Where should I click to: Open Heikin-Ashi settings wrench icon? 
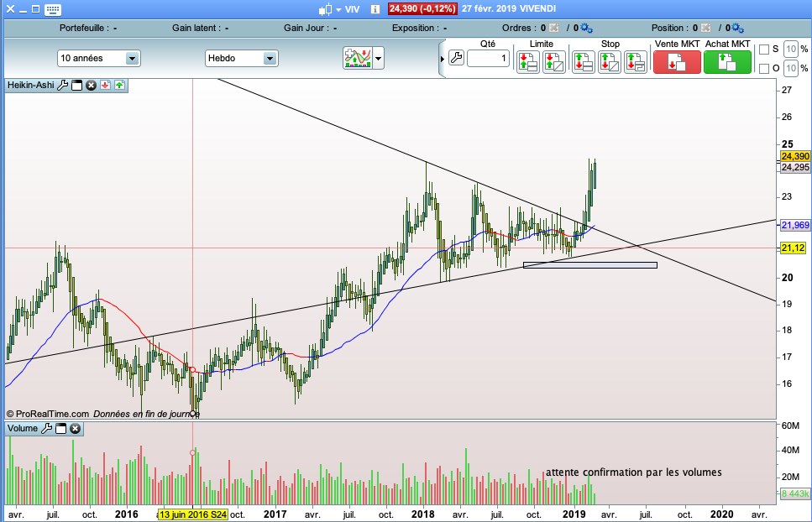pyautogui.click(x=62, y=86)
